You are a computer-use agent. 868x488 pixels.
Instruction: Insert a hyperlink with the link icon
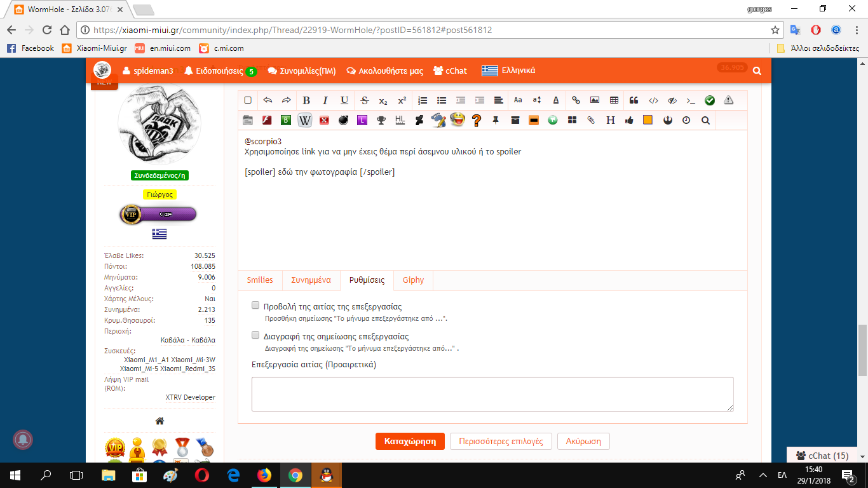(576, 100)
